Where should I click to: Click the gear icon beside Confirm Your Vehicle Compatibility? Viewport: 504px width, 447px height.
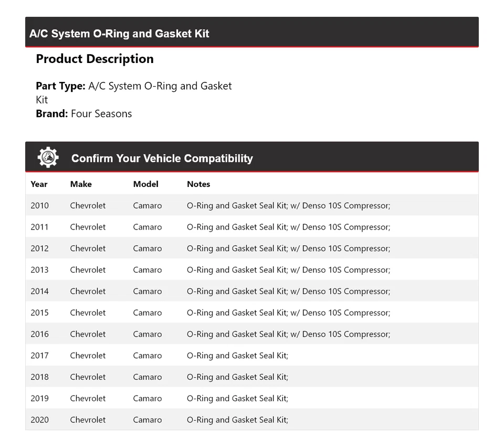pyautogui.click(x=48, y=158)
